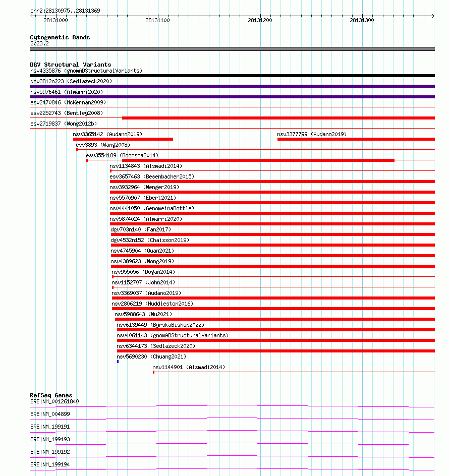Image resolution: width=449 pixels, height=476 pixels.
Task: Click the gray 2p23.2 cytogenetic band
Action: (x=233, y=49)
